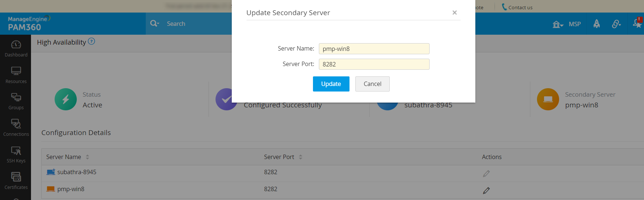The height and width of the screenshot is (200, 644).
Task: Click the Server Name input field
Action: pos(374,49)
